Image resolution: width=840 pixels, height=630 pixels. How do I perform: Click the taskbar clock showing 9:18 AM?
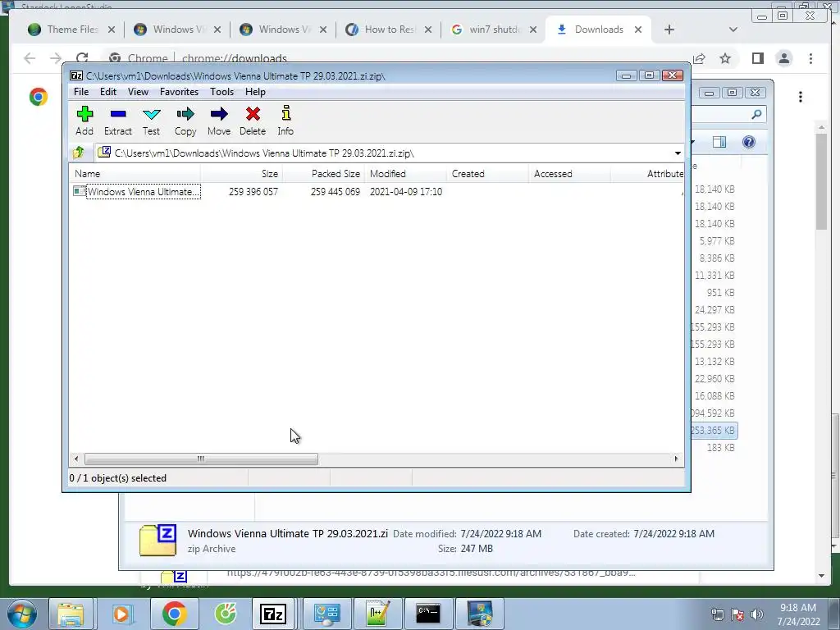pos(798,614)
